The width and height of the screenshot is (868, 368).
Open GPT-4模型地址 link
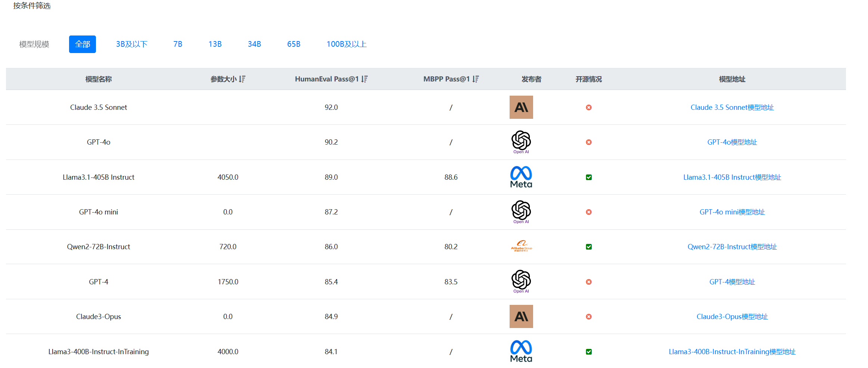pos(732,282)
